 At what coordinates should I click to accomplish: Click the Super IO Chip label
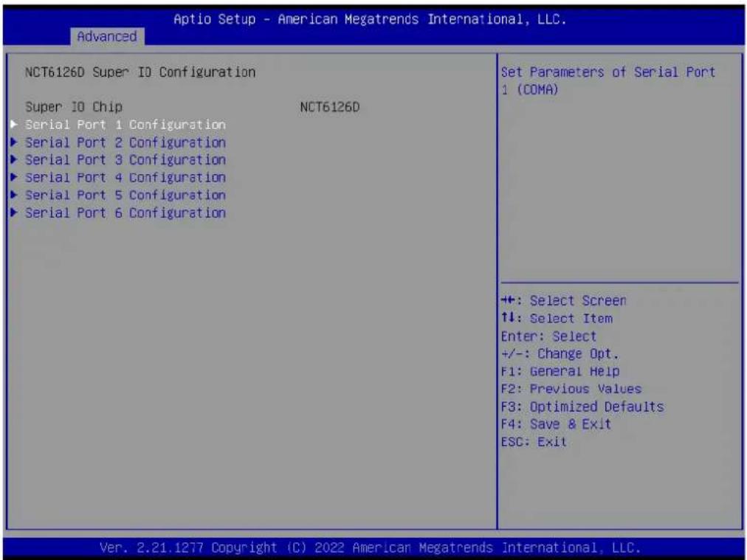[74, 107]
